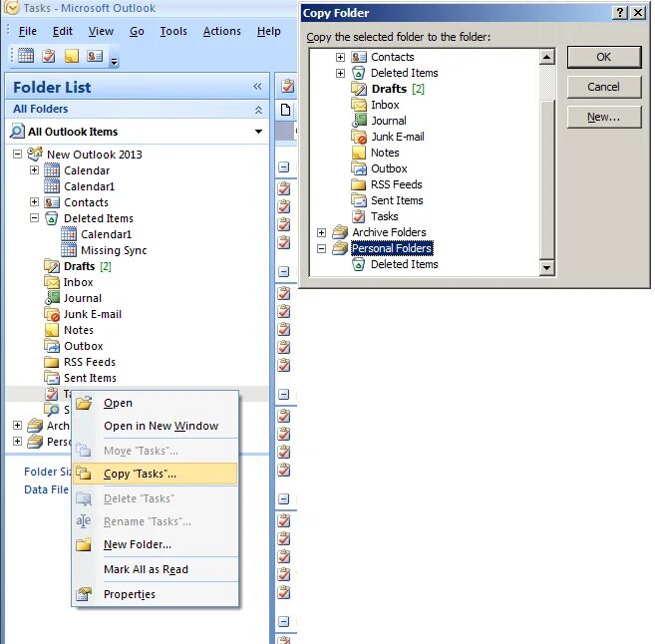Image resolution: width=655 pixels, height=644 pixels.
Task: Open the File menu
Action: [x=28, y=31]
